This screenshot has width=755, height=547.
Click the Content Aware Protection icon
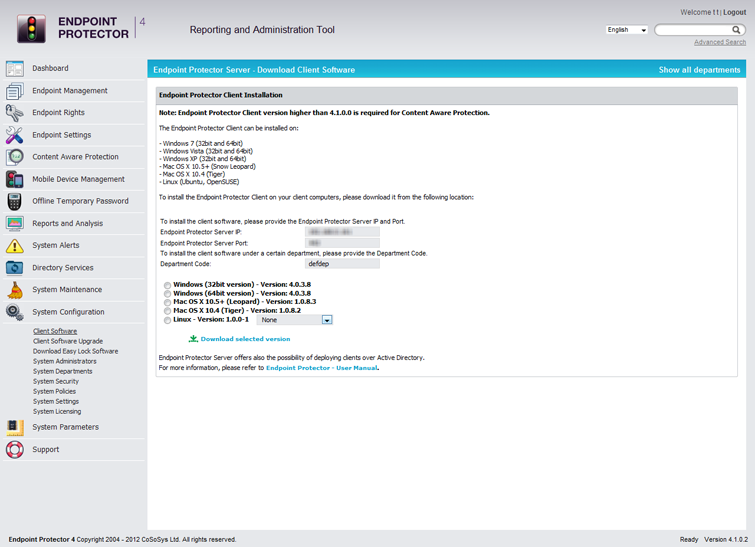[14, 157]
